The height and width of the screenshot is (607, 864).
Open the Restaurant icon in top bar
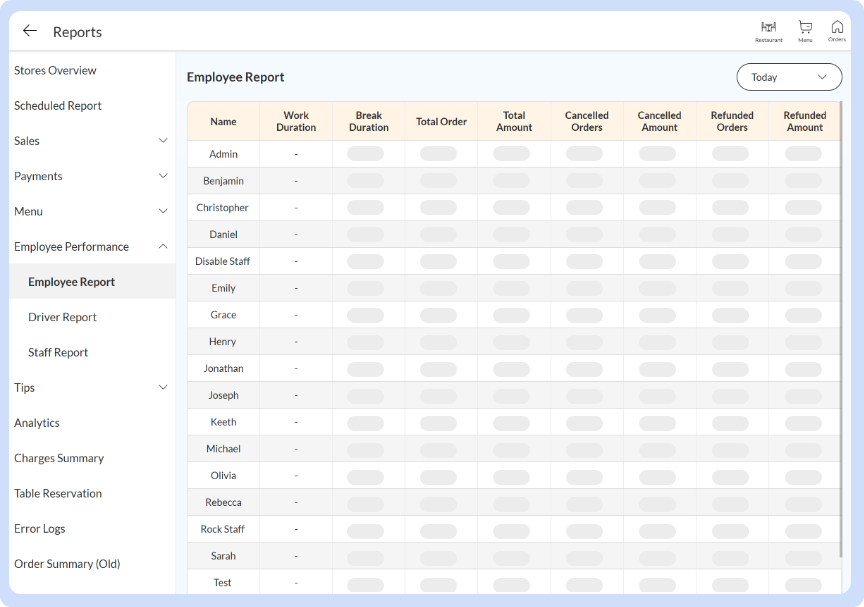point(768,30)
